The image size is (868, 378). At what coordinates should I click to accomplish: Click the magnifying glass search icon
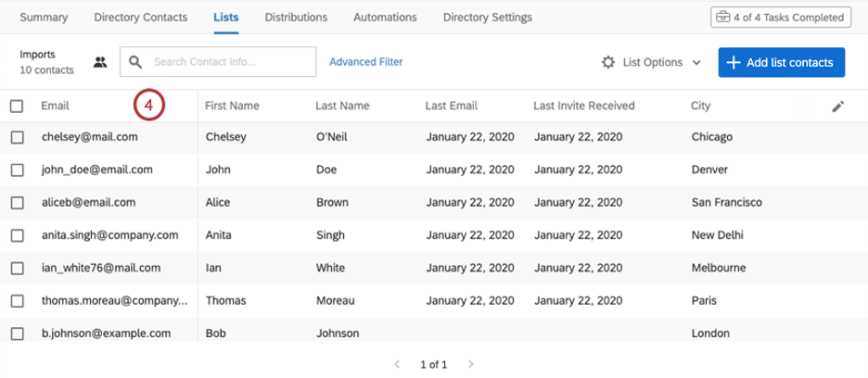pyautogui.click(x=135, y=62)
